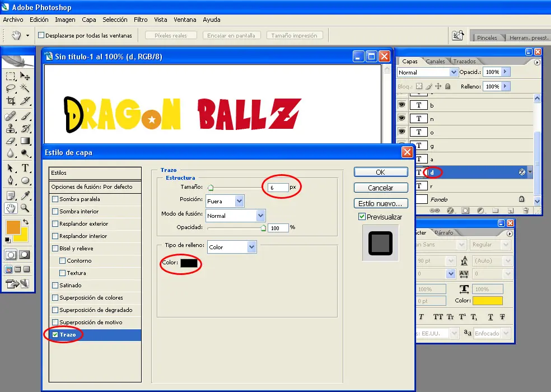
Task: Open the Posición dropdown showing Fuera
Action: (239, 201)
